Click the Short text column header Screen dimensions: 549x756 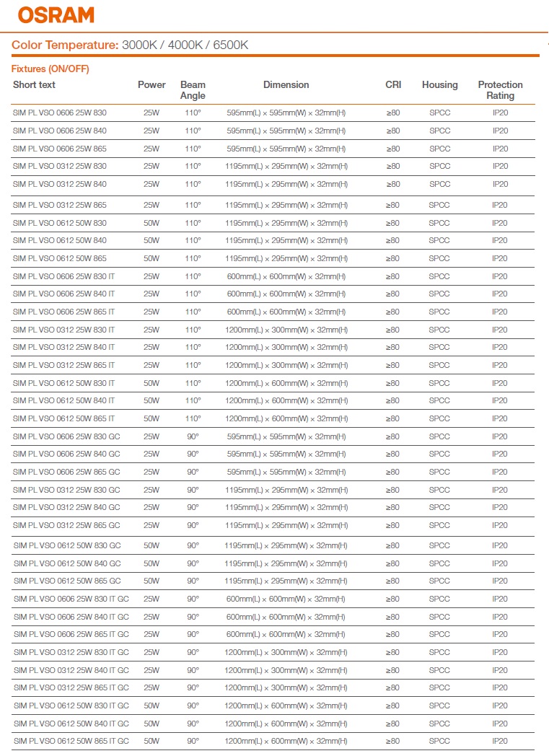pyautogui.click(x=34, y=85)
